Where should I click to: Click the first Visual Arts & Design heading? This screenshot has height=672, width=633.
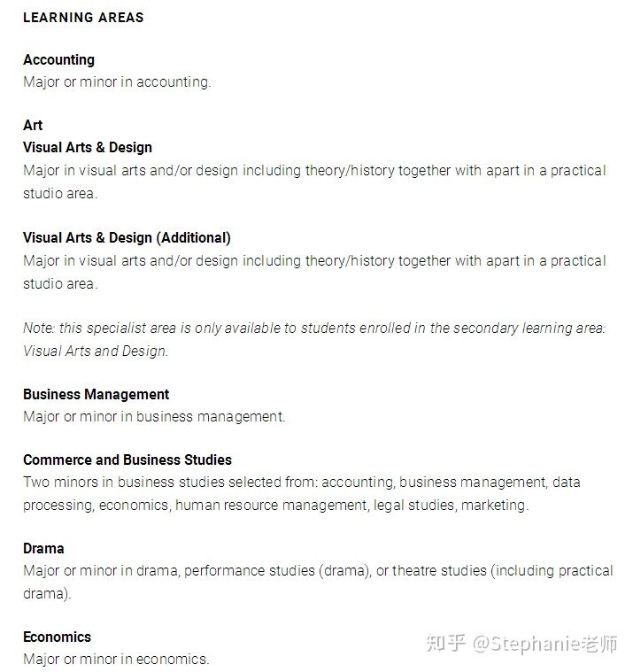[x=88, y=148]
